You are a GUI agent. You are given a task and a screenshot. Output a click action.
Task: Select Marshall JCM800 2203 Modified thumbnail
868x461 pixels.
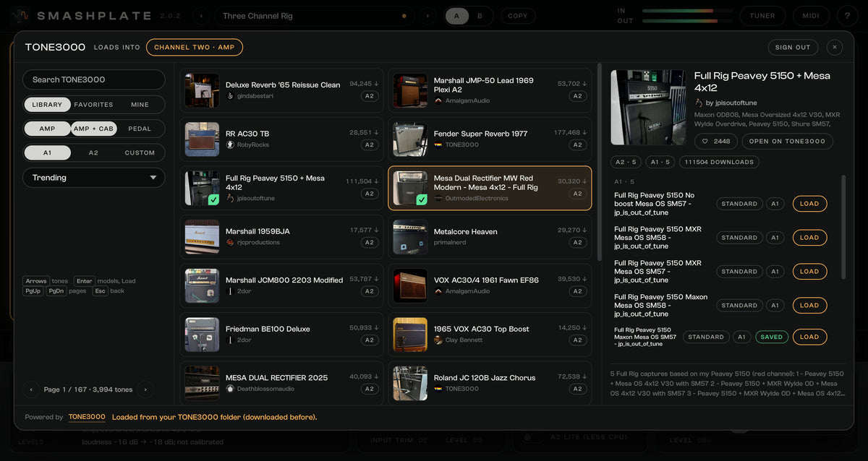[x=202, y=285]
